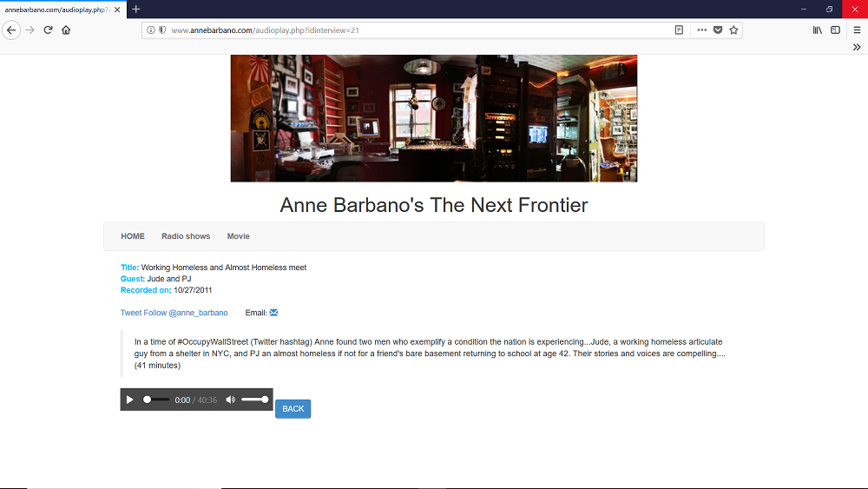Open the Radio shows menu item

click(x=186, y=236)
